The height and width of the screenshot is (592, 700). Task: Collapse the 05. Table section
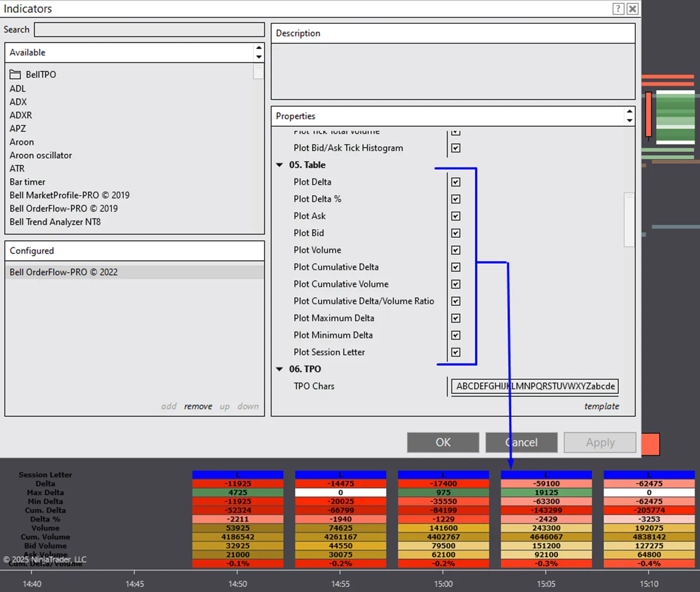(x=279, y=165)
